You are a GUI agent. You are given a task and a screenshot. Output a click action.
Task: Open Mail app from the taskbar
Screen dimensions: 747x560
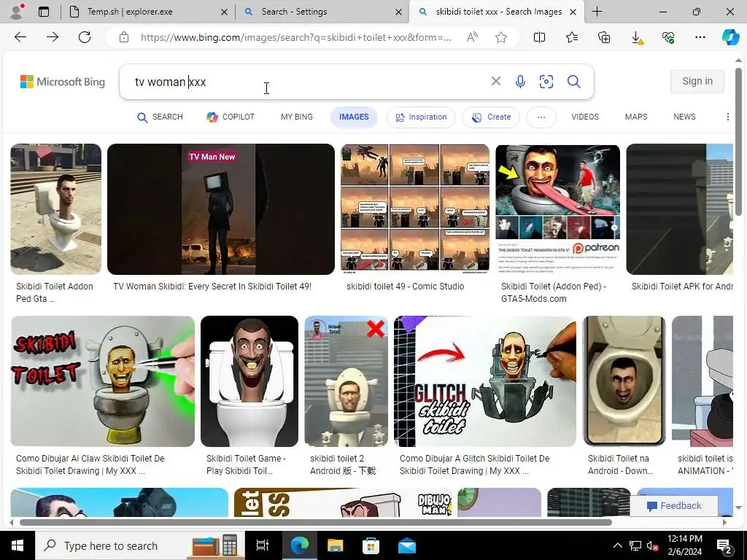click(x=407, y=545)
